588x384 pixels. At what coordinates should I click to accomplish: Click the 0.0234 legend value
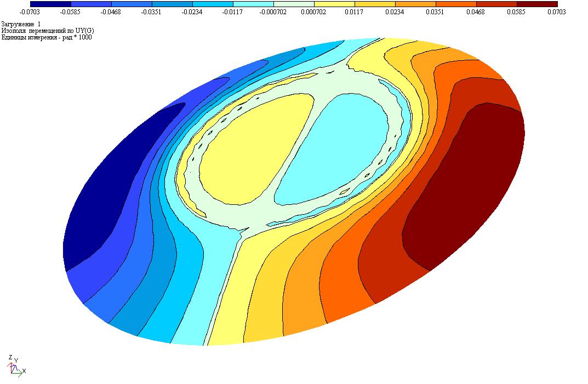(x=395, y=12)
